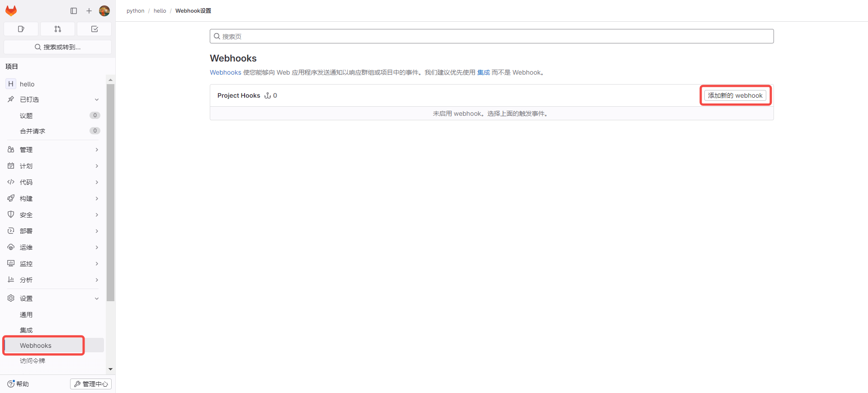
Task: Open the to-do list icon
Action: [x=94, y=29]
